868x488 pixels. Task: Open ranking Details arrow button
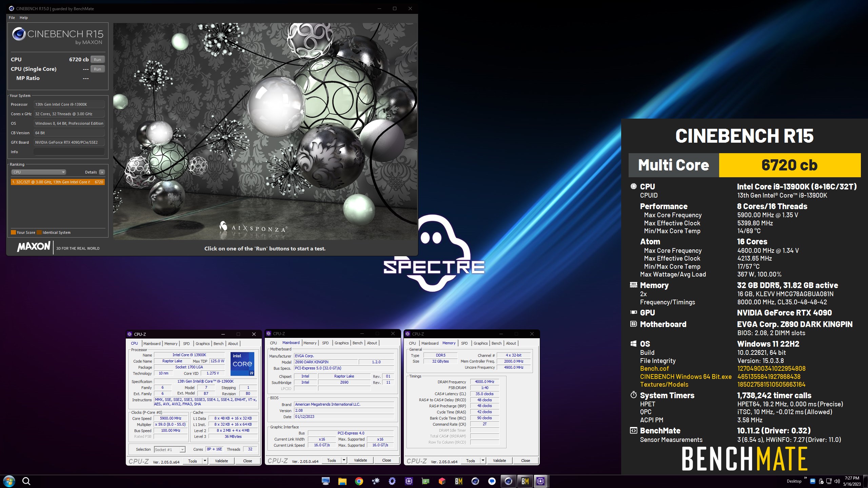tap(102, 172)
